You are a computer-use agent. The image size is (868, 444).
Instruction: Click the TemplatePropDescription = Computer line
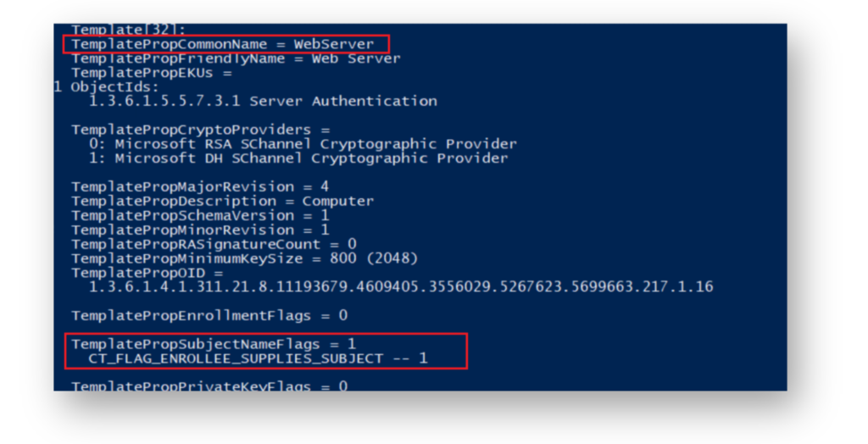pos(223,202)
